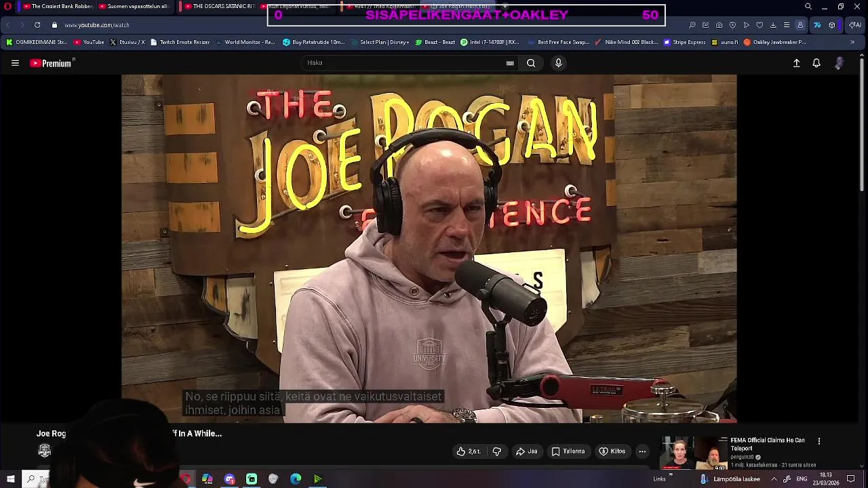The height and width of the screenshot is (488, 868).
Task: Like the video showing 2,6 t.
Action: (469, 451)
